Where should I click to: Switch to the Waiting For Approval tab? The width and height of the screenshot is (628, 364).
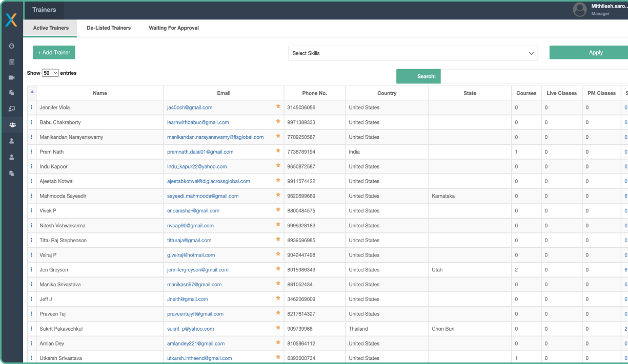(174, 28)
